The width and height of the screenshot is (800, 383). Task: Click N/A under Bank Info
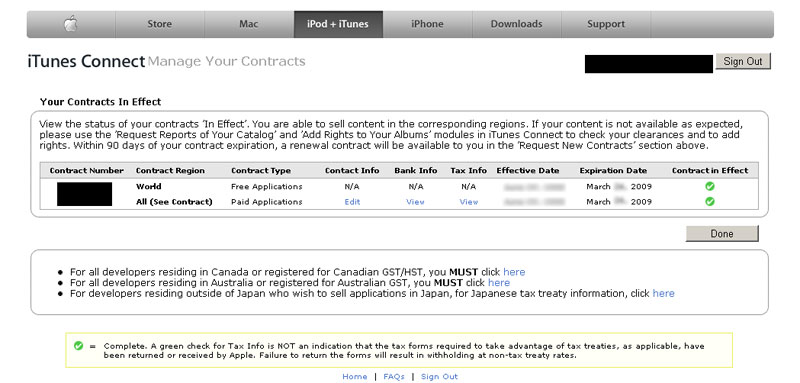tap(416, 187)
